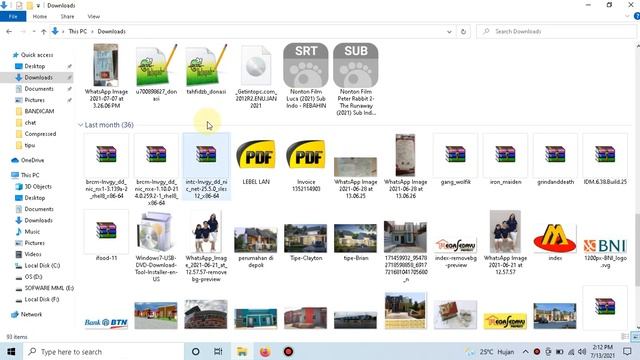Select Network in the navigation pane

pyautogui.click(x=31, y=314)
